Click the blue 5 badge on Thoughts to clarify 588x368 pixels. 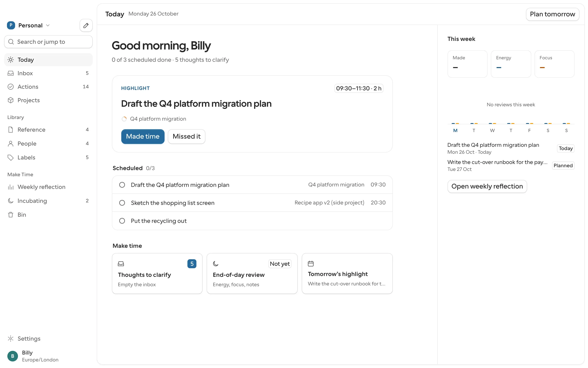pos(192,264)
